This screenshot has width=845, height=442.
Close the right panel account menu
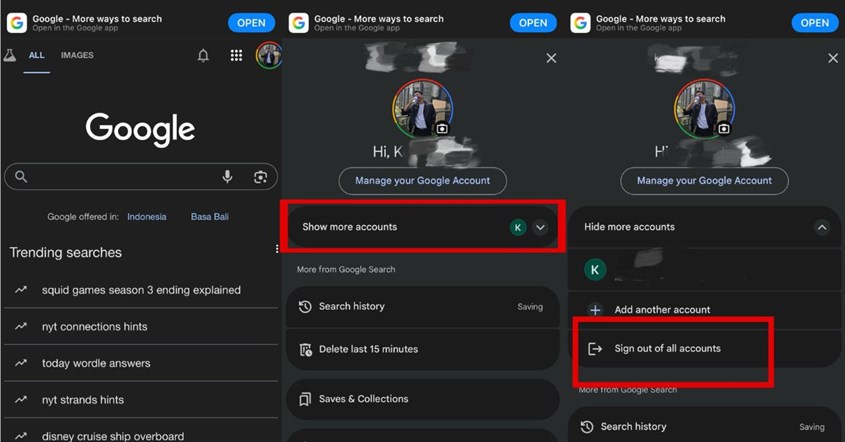[833, 58]
